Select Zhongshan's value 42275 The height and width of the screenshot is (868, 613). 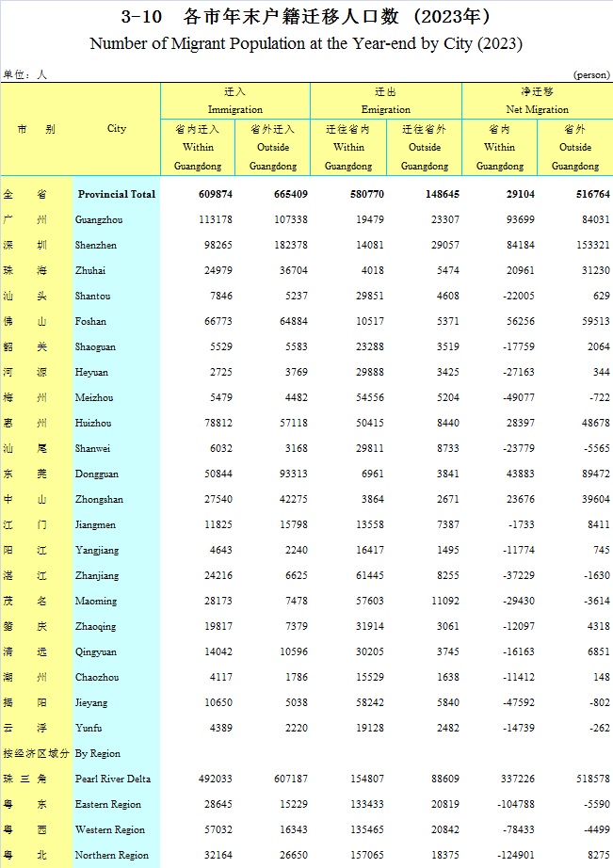[x=294, y=500]
